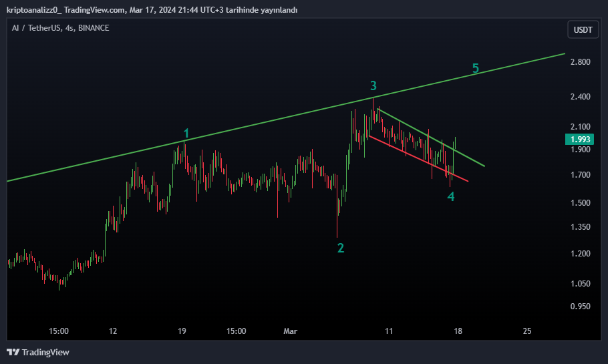Click the 18 date marker on time axis

pos(458,331)
